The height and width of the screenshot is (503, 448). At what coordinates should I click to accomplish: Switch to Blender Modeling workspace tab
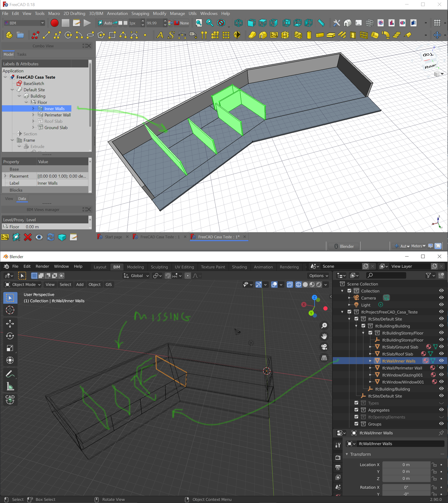(135, 267)
